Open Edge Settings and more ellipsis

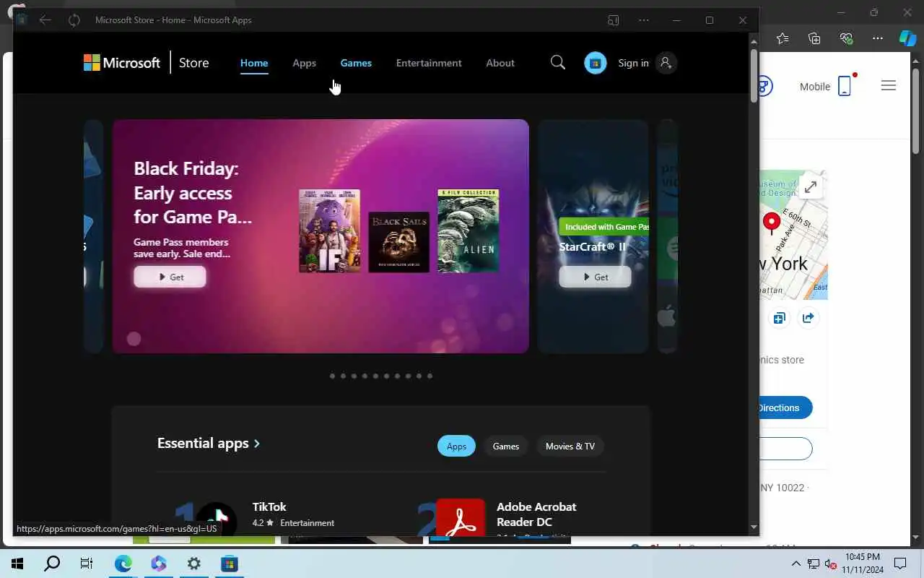coord(878,38)
